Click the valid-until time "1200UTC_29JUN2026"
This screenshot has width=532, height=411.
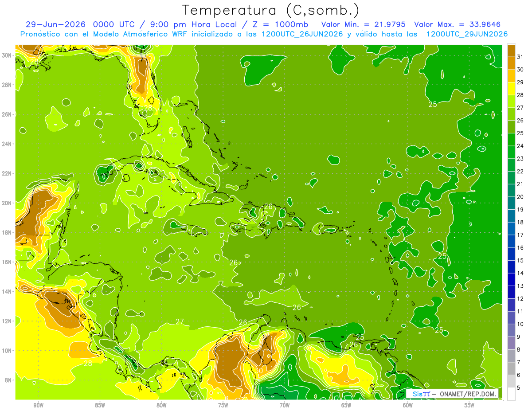(x=467, y=34)
